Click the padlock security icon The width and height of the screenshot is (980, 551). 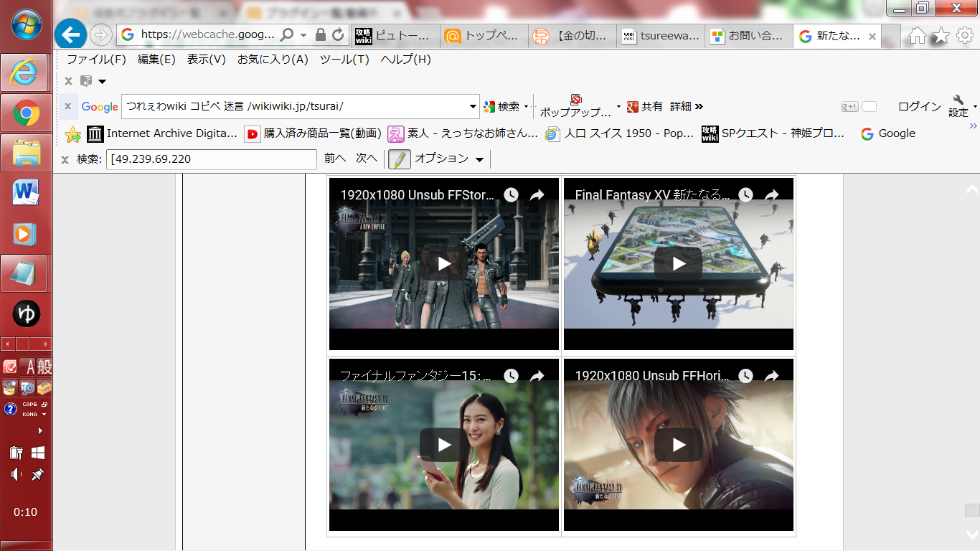tap(321, 35)
